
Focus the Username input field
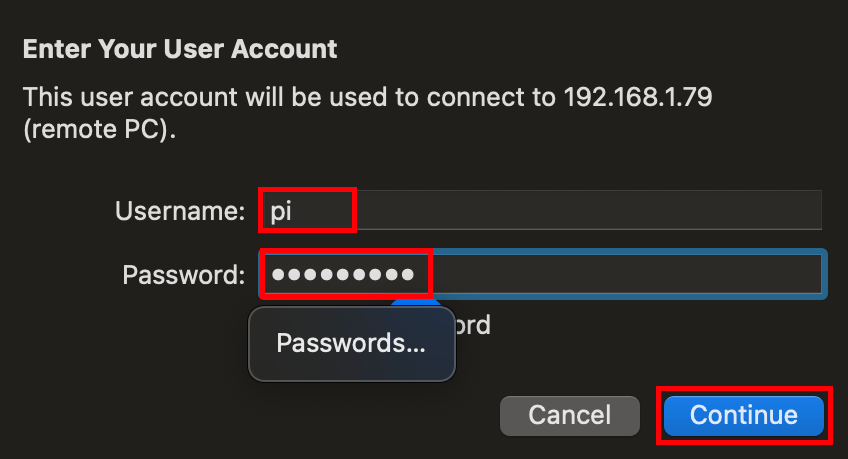click(540, 211)
